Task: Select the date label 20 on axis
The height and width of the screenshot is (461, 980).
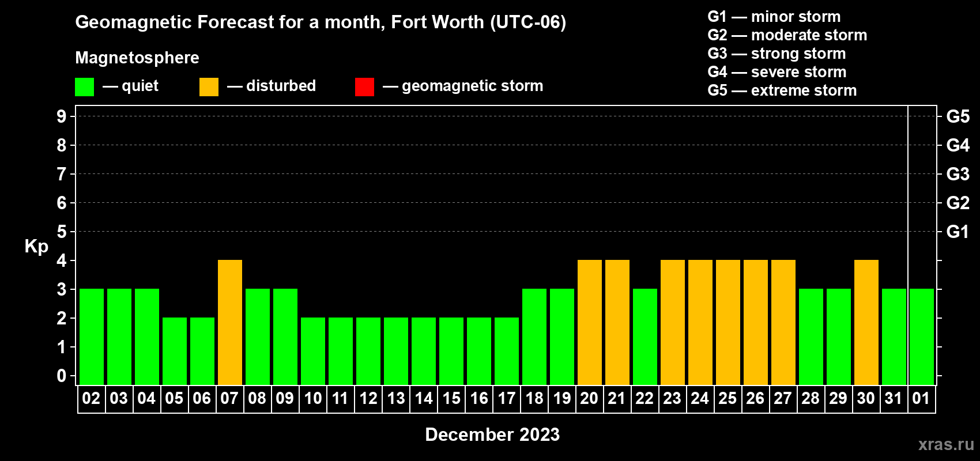Action: point(589,399)
